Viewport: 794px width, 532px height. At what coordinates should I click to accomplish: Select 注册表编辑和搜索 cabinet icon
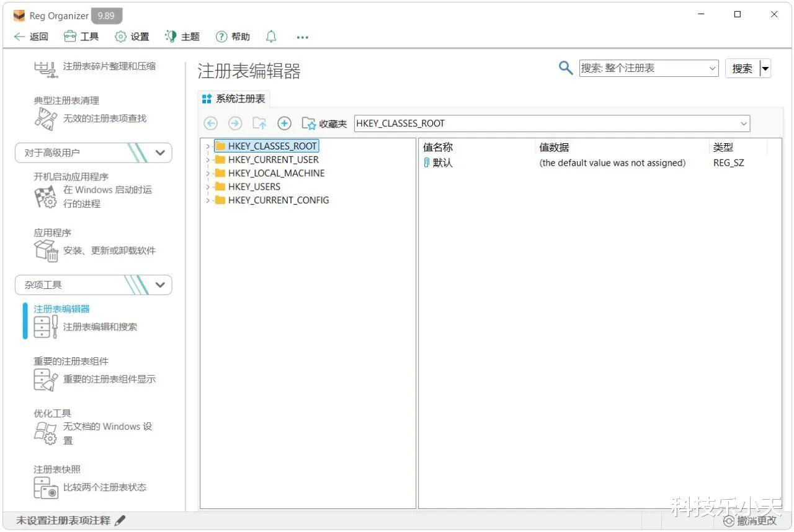coord(45,327)
